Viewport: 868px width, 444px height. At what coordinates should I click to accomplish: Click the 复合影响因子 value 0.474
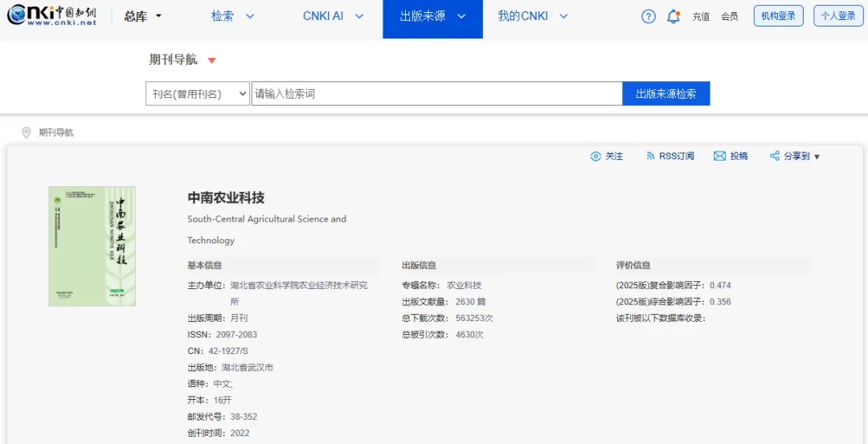coord(720,285)
